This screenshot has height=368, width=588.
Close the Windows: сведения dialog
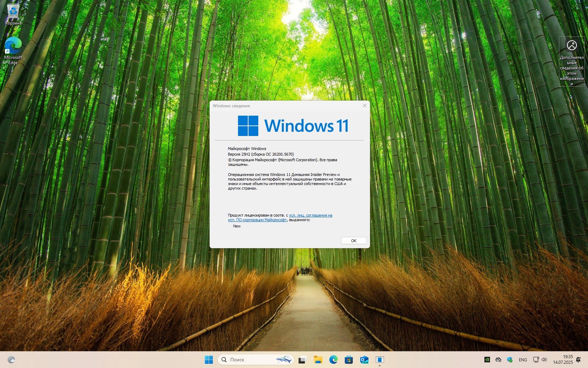coord(364,105)
